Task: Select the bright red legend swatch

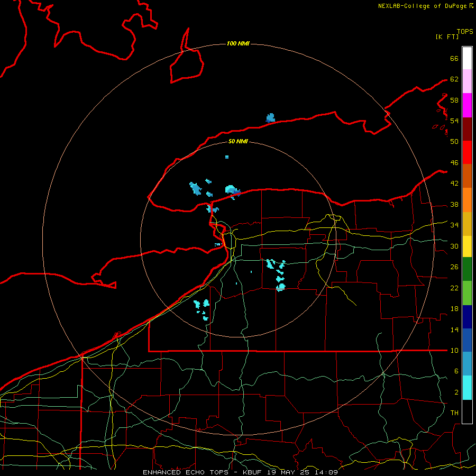Action: 467,152
